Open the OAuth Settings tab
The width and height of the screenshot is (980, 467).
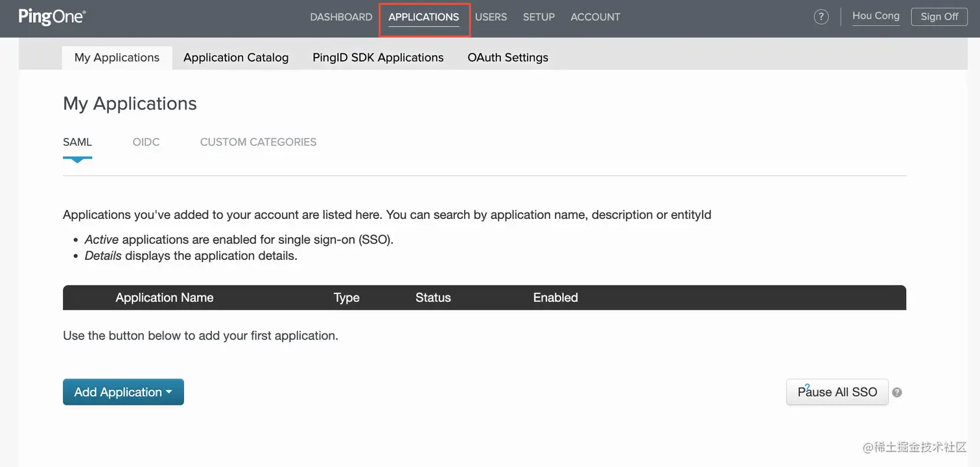tap(507, 58)
